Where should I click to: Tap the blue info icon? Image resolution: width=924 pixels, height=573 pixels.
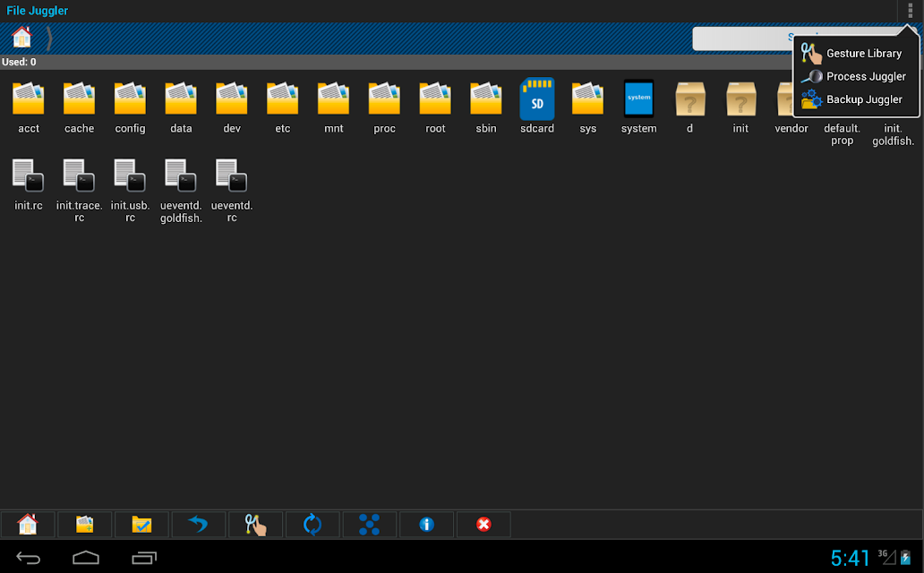[426, 524]
